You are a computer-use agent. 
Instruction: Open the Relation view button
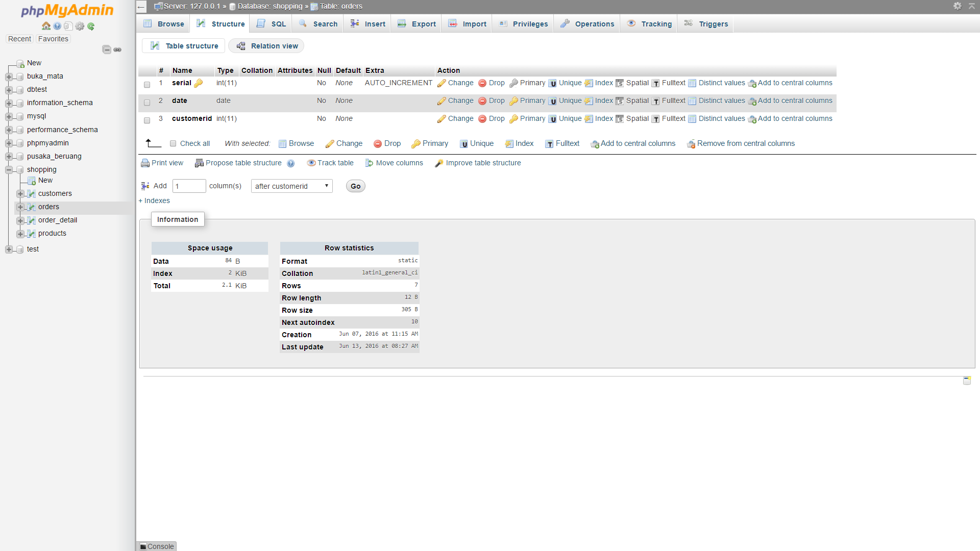click(267, 46)
